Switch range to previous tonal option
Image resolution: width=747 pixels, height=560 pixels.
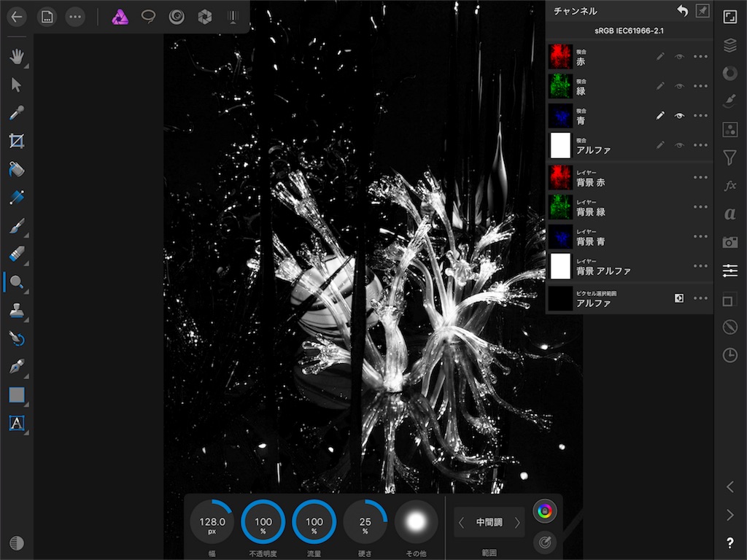461,523
